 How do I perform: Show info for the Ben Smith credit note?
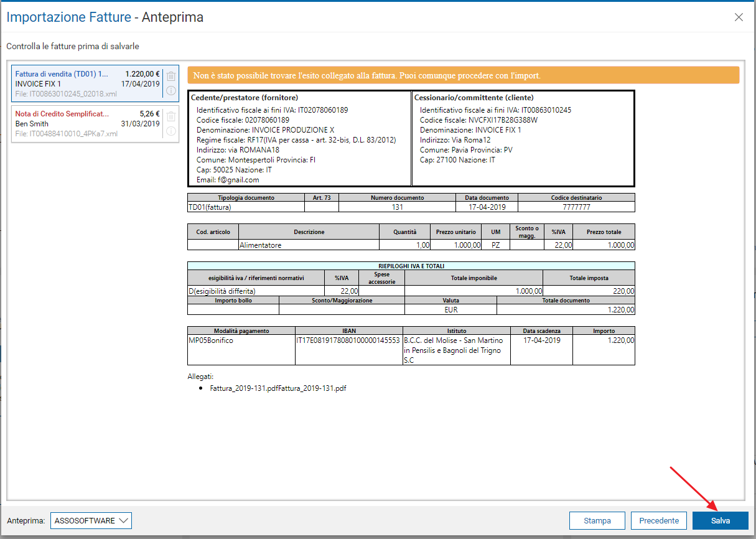tap(171, 131)
